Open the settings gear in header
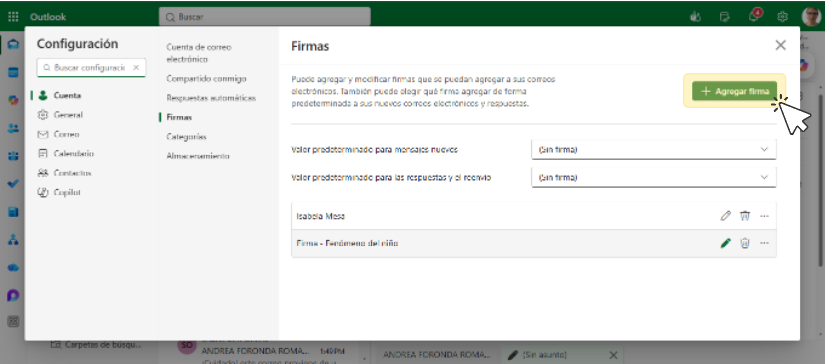Image resolution: width=825 pixels, height=364 pixels. click(782, 17)
